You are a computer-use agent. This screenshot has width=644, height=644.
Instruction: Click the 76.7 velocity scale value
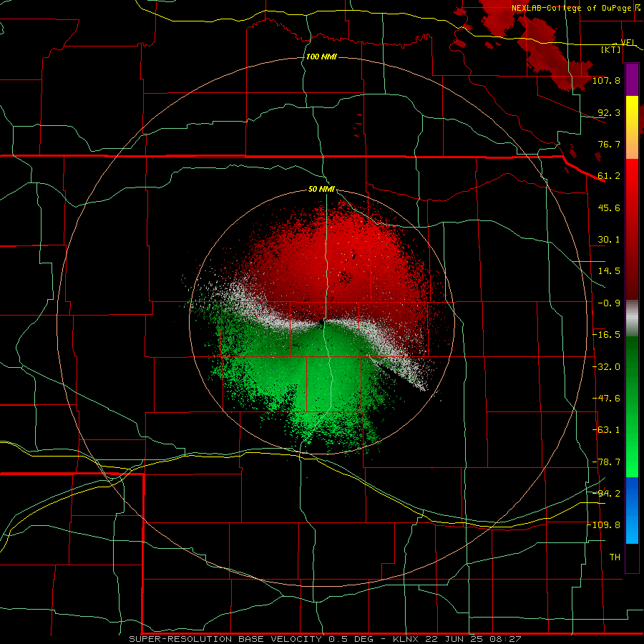coord(609,144)
